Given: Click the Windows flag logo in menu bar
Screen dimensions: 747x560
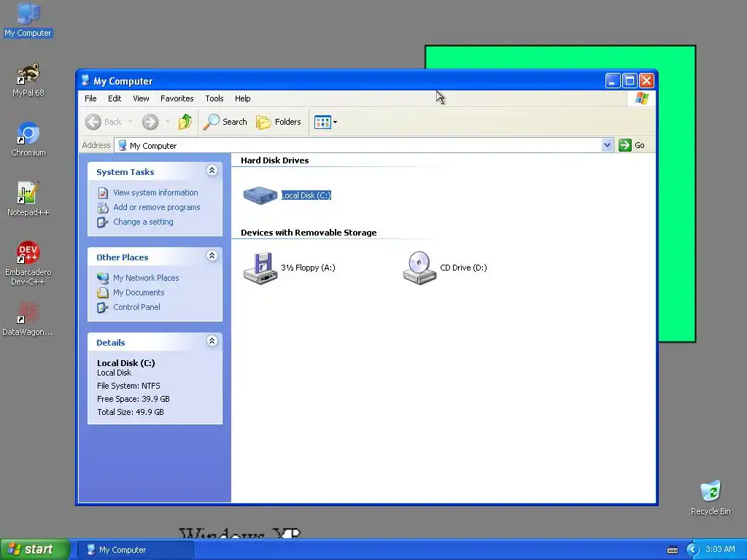Looking at the screenshot, I should coord(641,98).
